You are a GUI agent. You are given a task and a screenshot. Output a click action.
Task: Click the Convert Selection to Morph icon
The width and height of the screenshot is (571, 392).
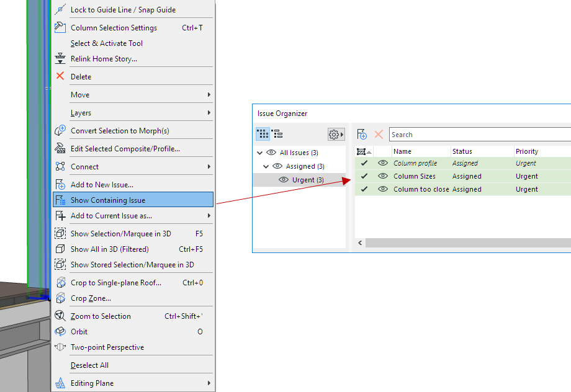tap(60, 130)
